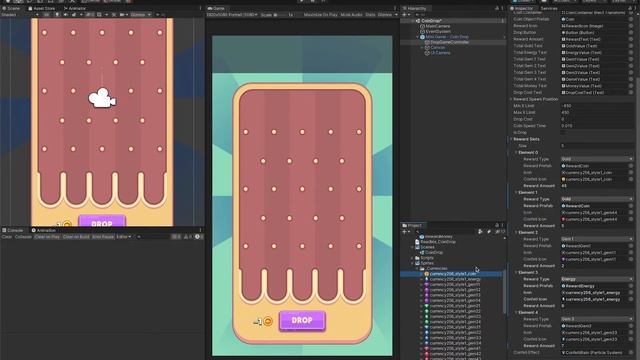Image resolution: width=640 pixels, height=360 pixels.
Task: Toggle Maximize On Play
Action: click(320, 15)
